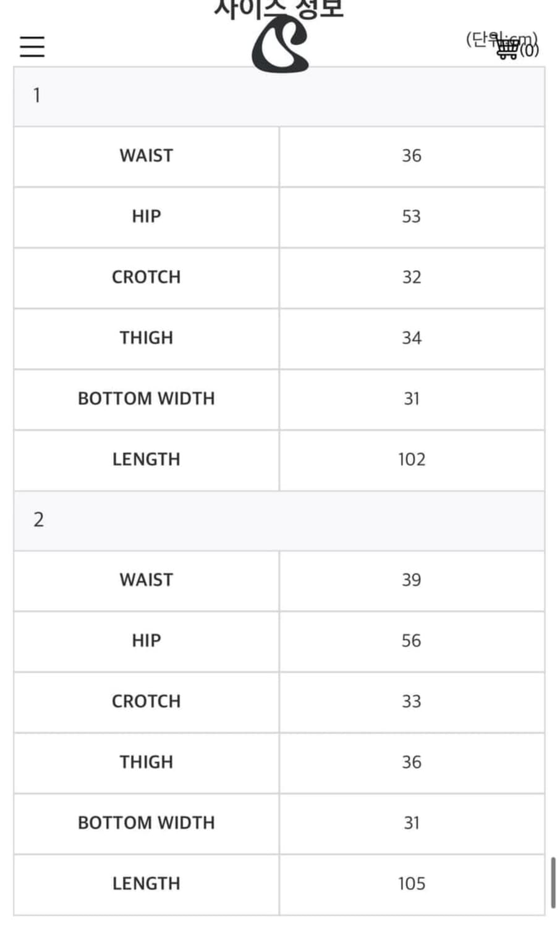Click the vertical scrollbar thumb on right

pyautogui.click(x=553, y=883)
